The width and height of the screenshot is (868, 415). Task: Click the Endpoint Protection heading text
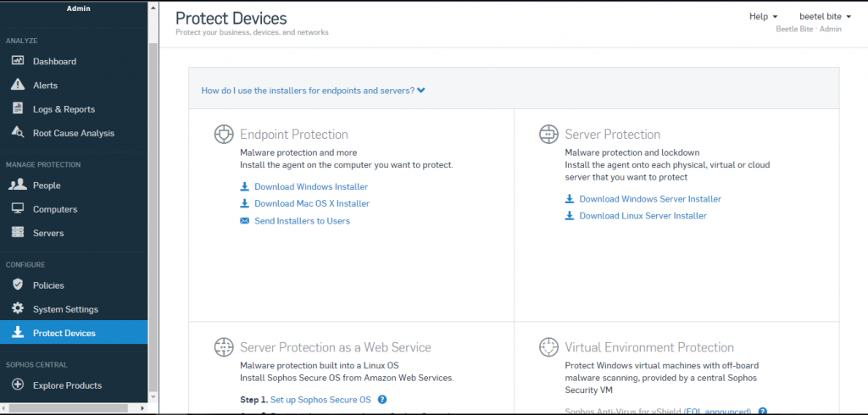click(x=294, y=135)
